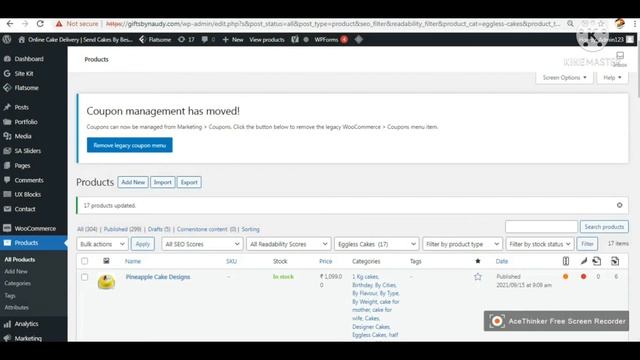Dismiss the 17 products updated notice
This screenshot has height=360, width=640.
pos(620,205)
